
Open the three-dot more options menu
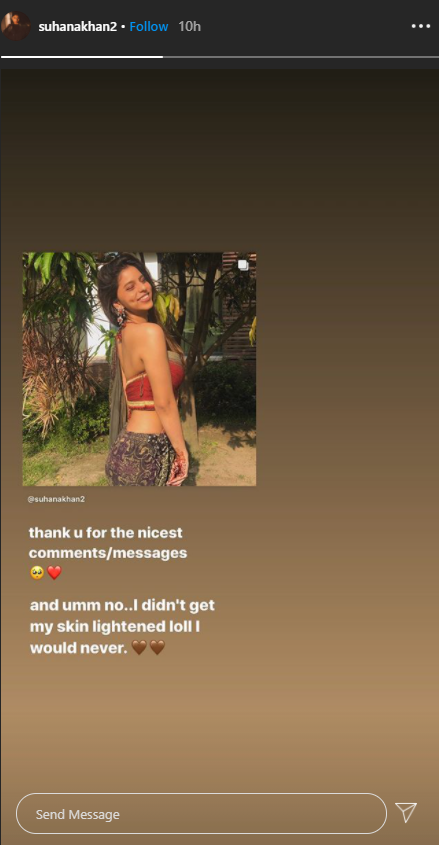[421, 26]
